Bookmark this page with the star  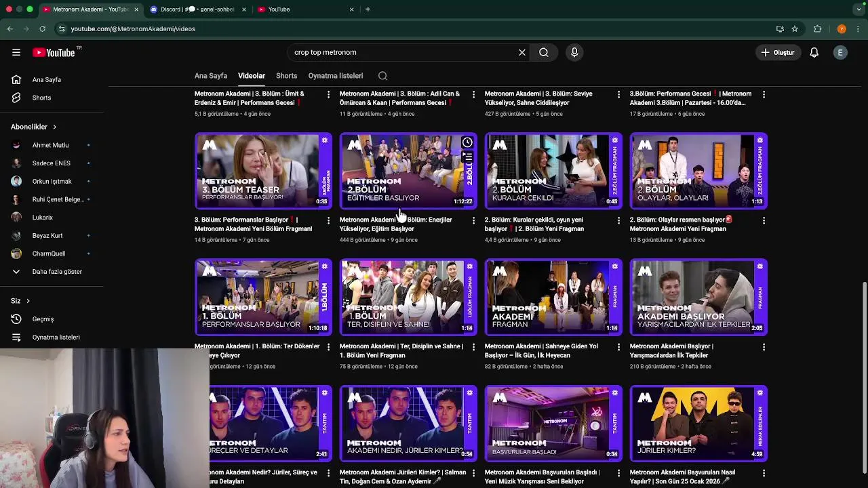(x=795, y=28)
